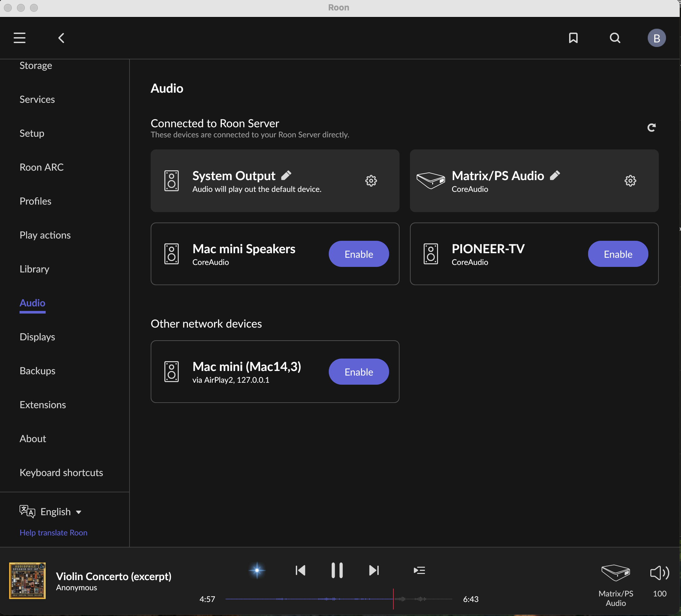The width and height of the screenshot is (681, 616).
Task: Enable Mac mini (Mac14,3) AirPlay2 device
Action: [358, 372]
